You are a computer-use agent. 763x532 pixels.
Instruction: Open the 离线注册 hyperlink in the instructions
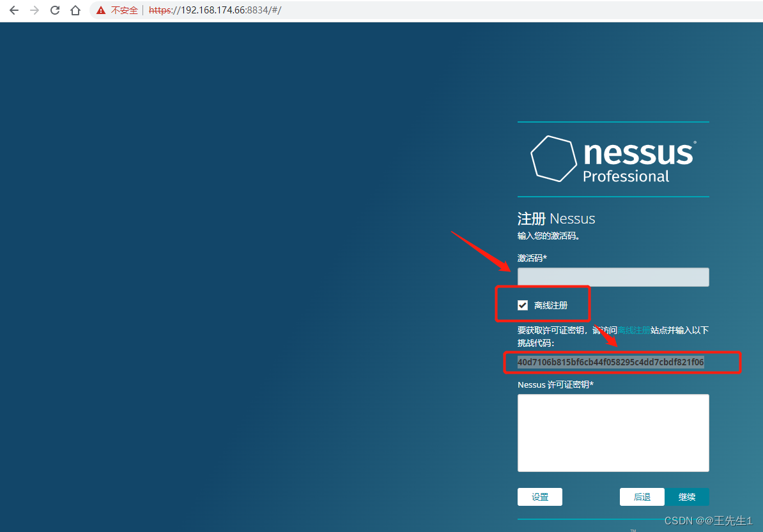pos(633,330)
